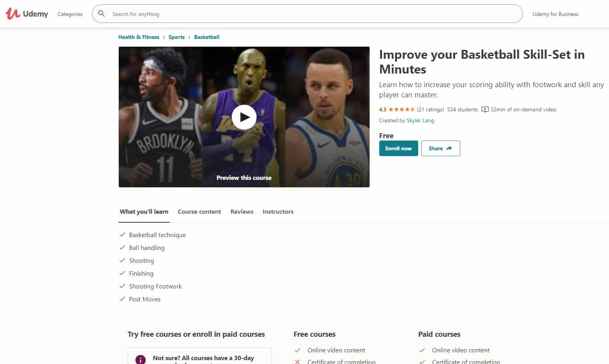Click the checkmark beside Post Moves

122,299
